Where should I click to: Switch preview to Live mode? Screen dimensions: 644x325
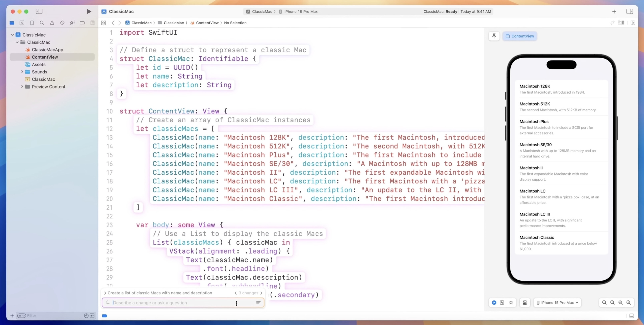[x=494, y=302]
